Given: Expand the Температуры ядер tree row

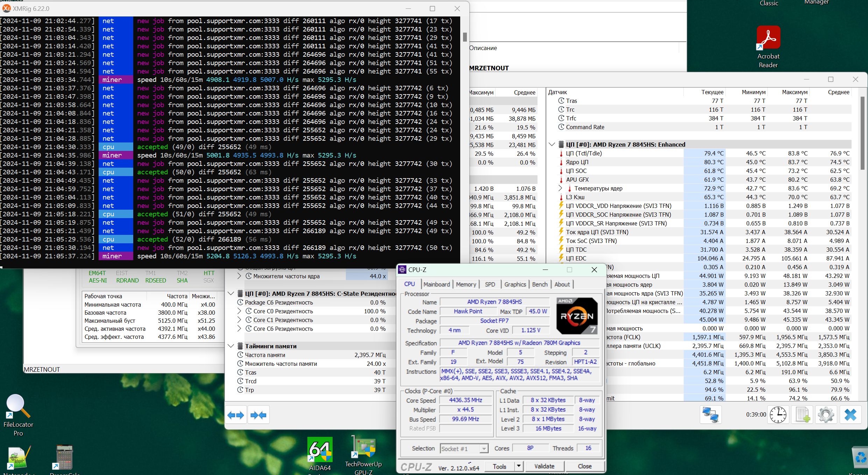Looking at the screenshot, I should tap(560, 188).
